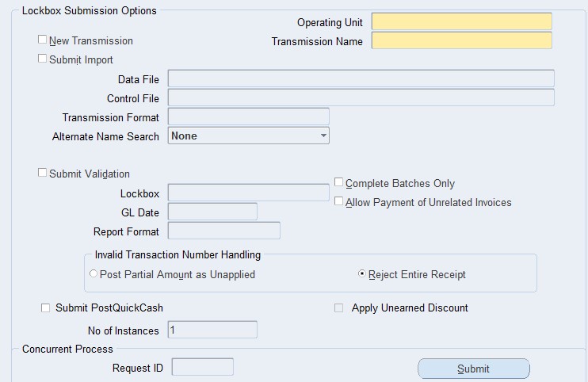
Task: Tick the Submit PostQuickCash checkbox
Action: click(x=45, y=308)
